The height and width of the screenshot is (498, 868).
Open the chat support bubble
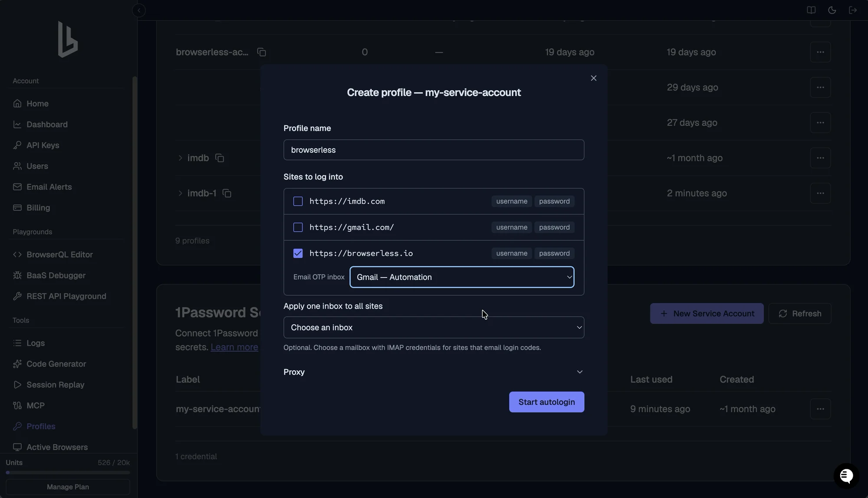tap(846, 476)
